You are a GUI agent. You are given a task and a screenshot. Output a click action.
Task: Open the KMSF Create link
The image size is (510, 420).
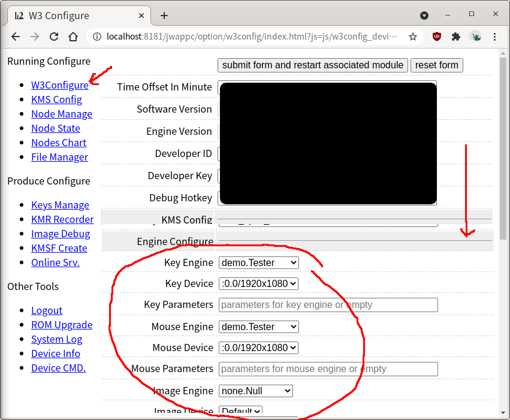point(59,248)
